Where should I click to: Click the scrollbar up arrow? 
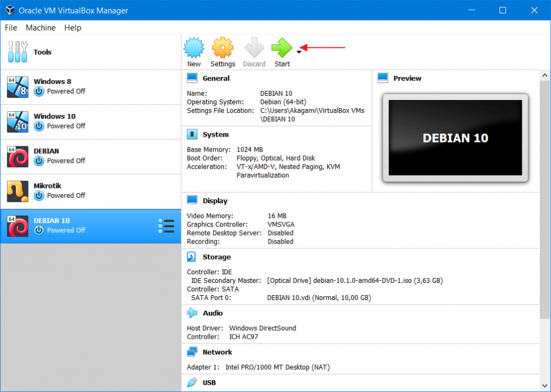point(544,75)
